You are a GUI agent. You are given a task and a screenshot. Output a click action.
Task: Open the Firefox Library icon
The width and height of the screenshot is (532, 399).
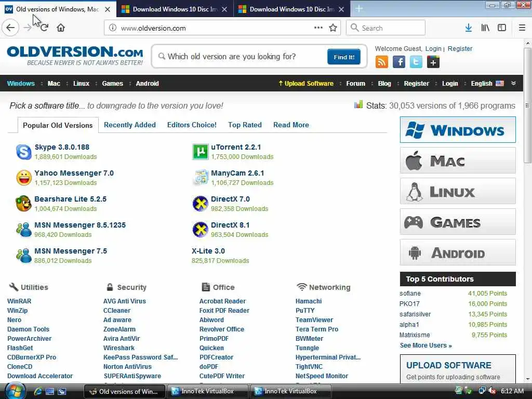click(485, 28)
